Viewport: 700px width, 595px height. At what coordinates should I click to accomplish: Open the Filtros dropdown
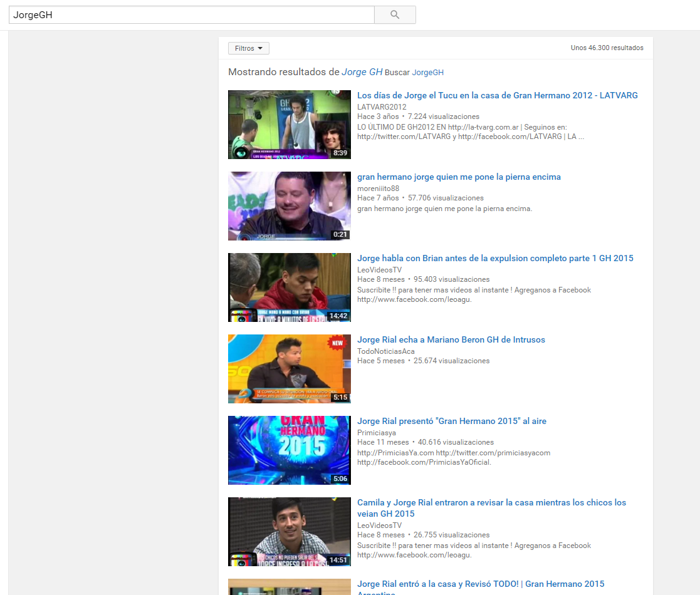[248, 48]
